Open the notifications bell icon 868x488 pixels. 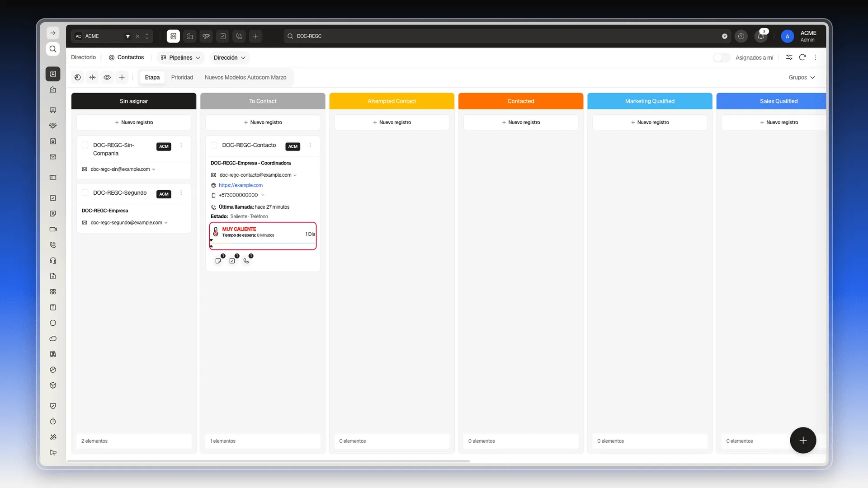coord(761,36)
